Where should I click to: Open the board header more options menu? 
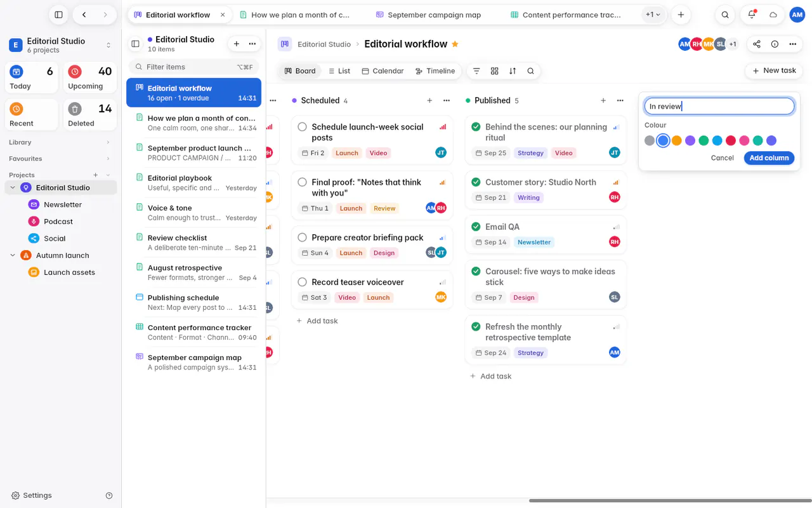[792, 44]
